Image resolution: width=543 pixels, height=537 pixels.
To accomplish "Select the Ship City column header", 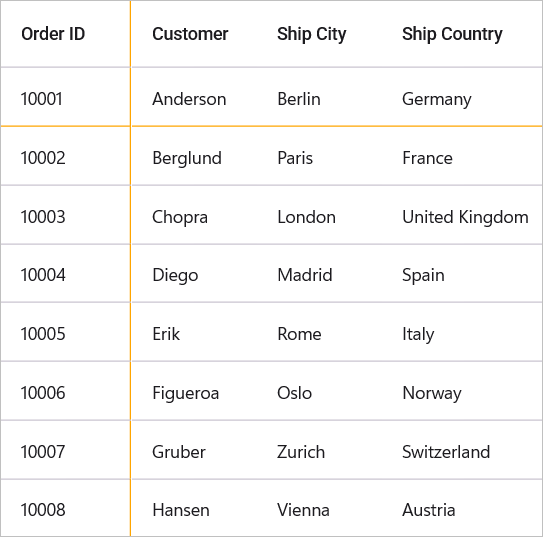I will click(x=319, y=34).
